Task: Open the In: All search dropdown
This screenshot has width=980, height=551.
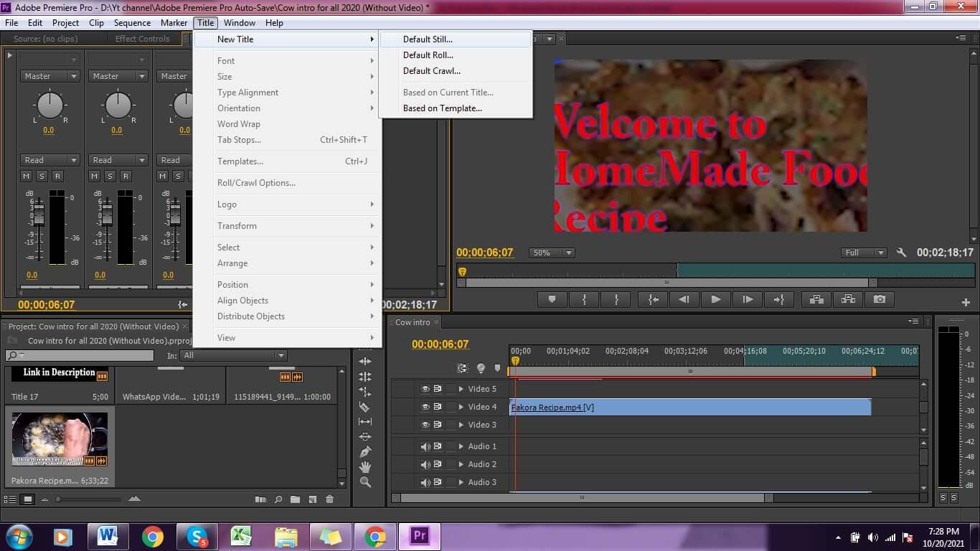Action: [234, 355]
